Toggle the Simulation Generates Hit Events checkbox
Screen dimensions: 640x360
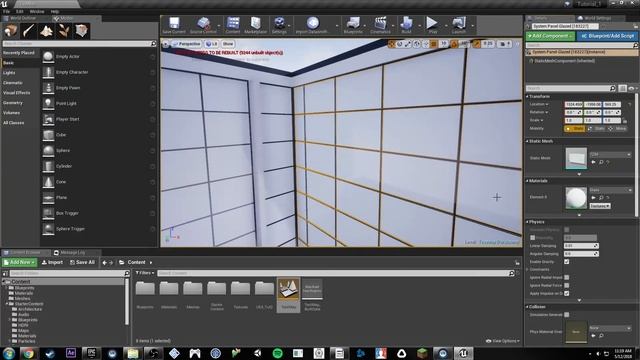pyautogui.click(x=567, y=315)
